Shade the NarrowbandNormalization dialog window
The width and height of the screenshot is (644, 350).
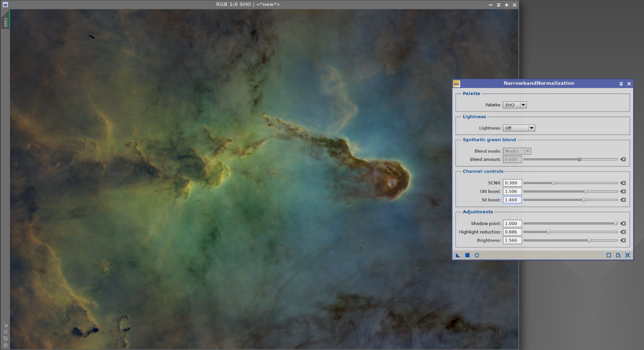pyautogui.click(x=621, y=84)
